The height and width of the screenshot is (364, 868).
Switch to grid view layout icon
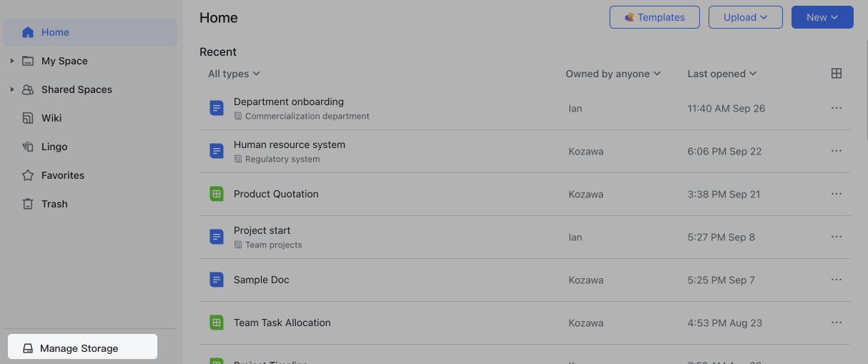(836, 74)
